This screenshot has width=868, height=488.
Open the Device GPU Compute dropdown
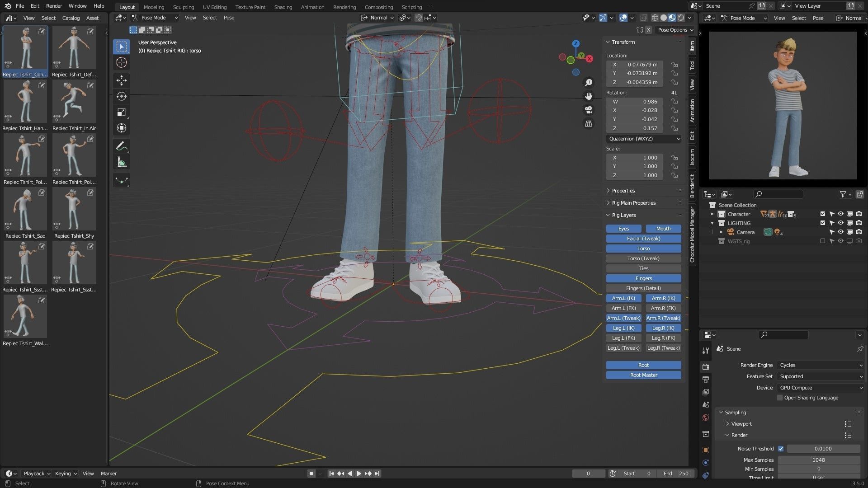(821, 388)
